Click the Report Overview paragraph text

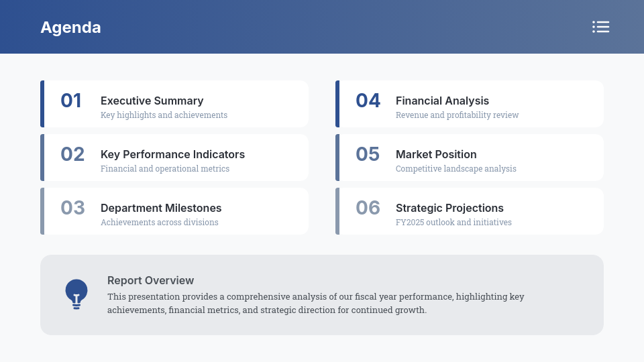click(x=315, y=303)
